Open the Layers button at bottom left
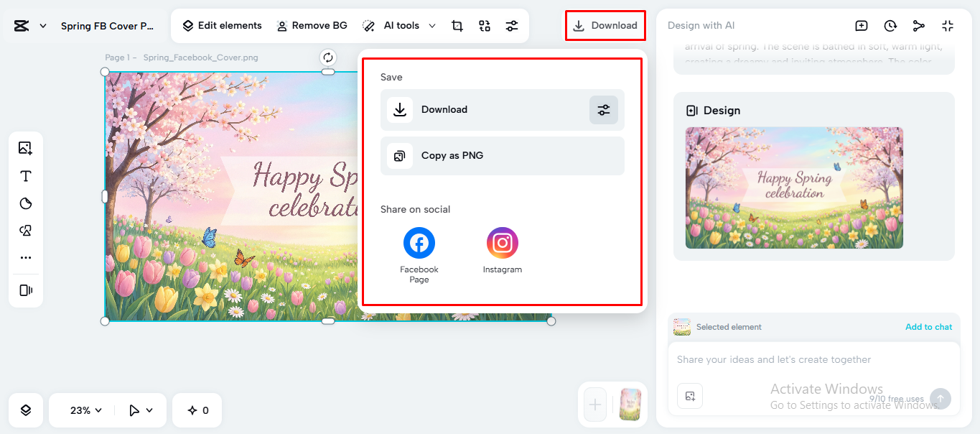The image size is (980, 434). [26, 410]
